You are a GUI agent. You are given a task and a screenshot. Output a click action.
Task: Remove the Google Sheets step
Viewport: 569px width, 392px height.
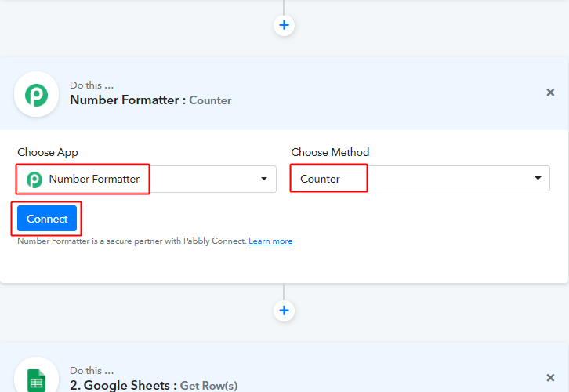[550, 378]
